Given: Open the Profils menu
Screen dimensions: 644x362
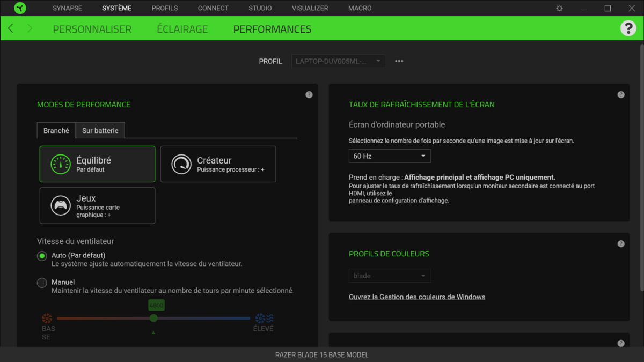Looking at the screenshot, I should pos(165,8).
